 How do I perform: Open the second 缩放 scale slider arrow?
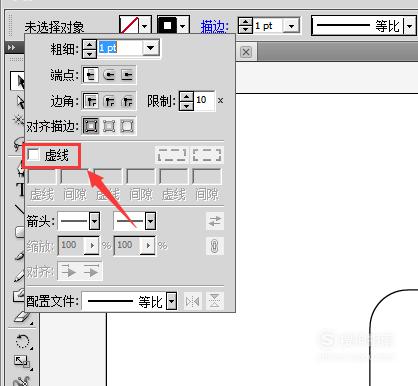point(148,246)
